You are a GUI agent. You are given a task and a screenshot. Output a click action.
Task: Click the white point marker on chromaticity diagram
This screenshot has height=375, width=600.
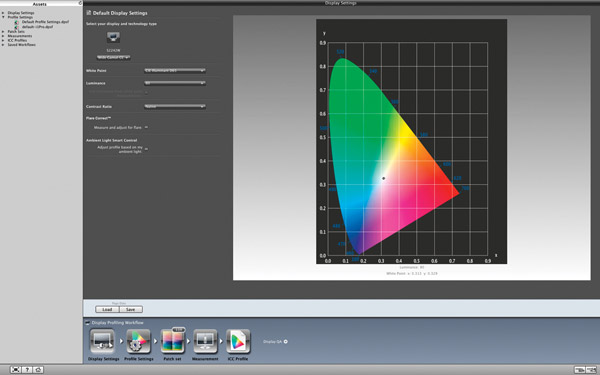[383, 178]
